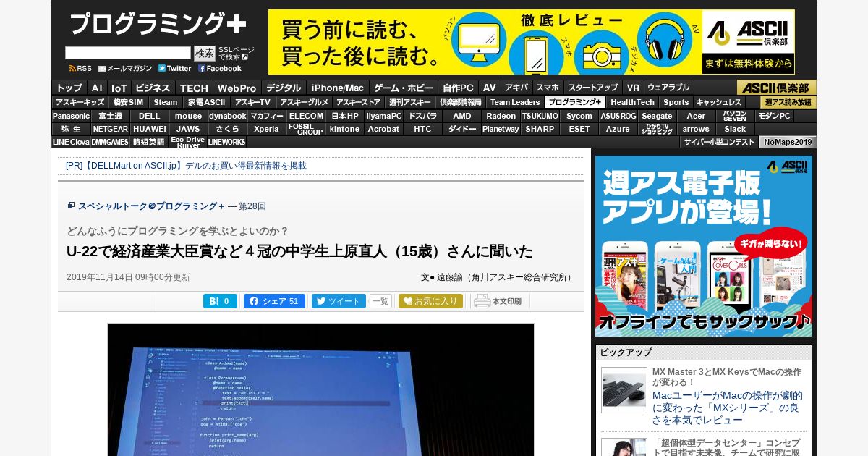Image resolution: width=868 pixels, height=456 pixels.
Task: Open the 週アス読み放題 link
Action: (x=788, y=102)
